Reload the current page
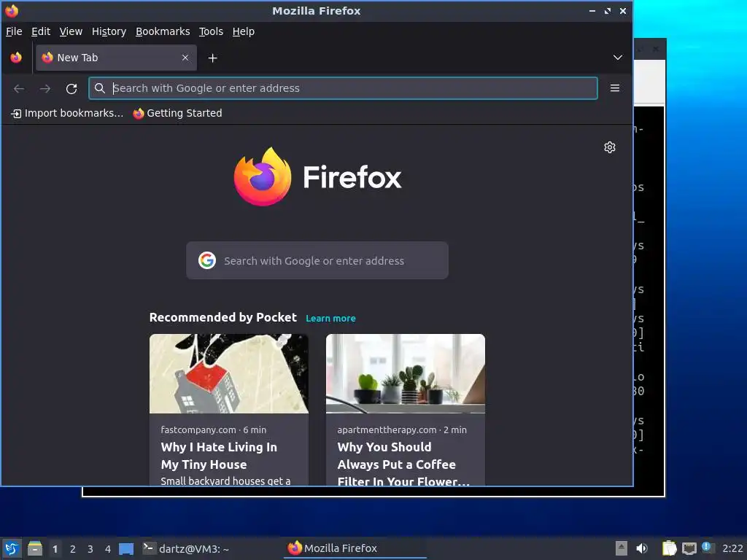This screenshot has height=560, width=747. click(71, 88)
